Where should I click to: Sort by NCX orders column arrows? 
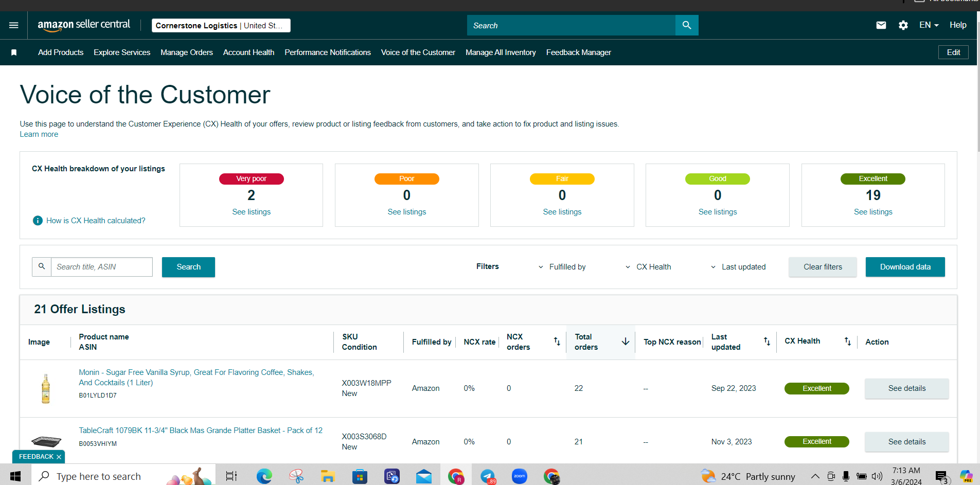pyautogui.click(x=557, y=342)
